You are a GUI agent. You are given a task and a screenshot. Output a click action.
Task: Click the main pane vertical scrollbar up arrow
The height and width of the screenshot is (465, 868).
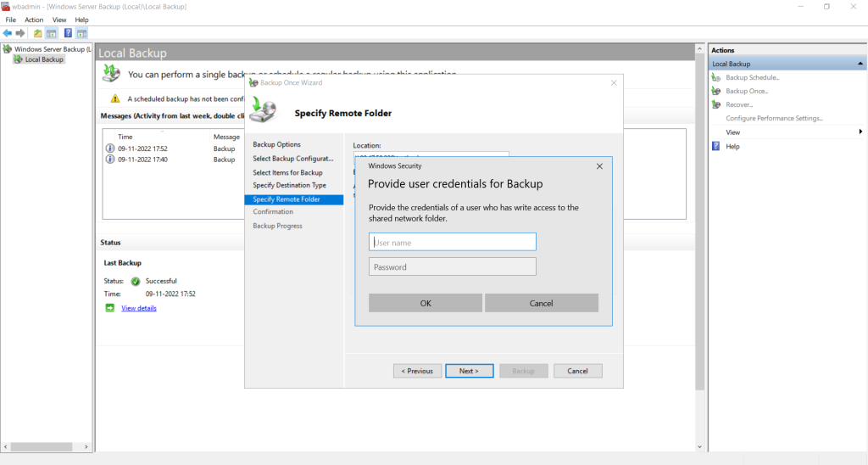(x=699, y=49)
